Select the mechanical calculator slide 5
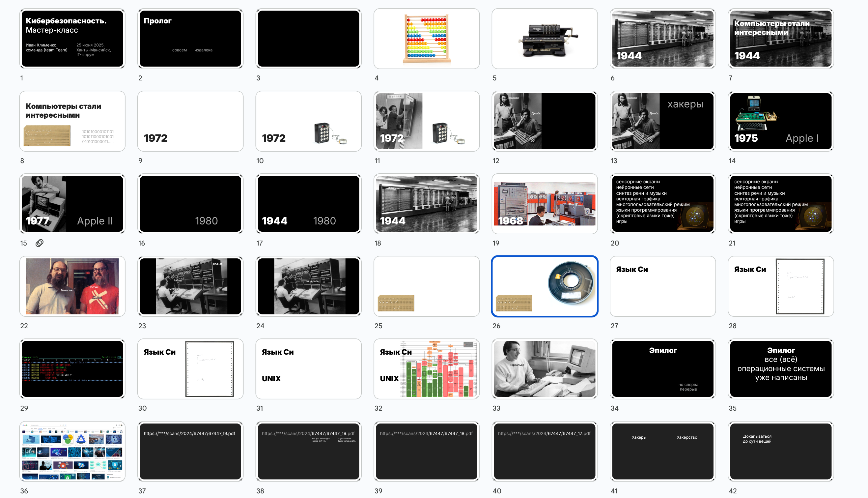The height and width of the screenshot is (498, 868). coord(544,39)
